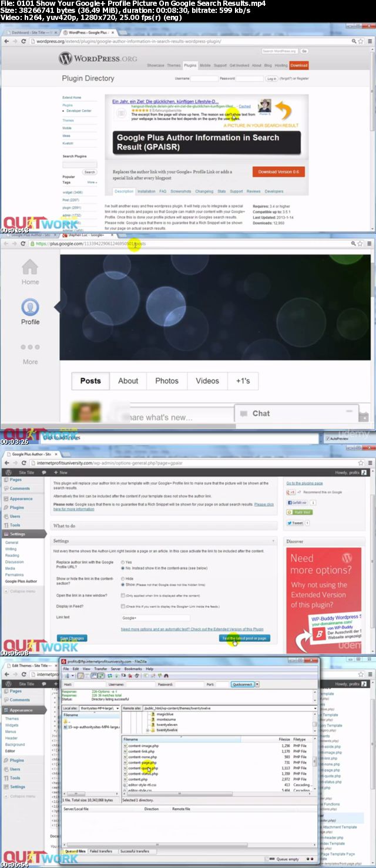
Task: Open the Screenshots tab of the plugin page
Action: [x=181, y=191]
